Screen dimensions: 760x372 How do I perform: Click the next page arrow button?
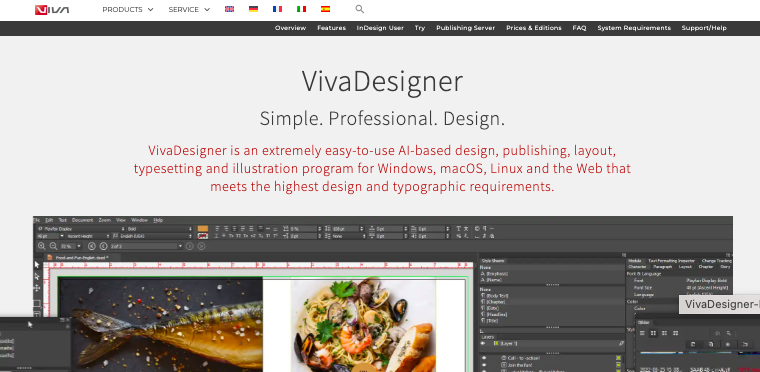(x=190, y=246)
